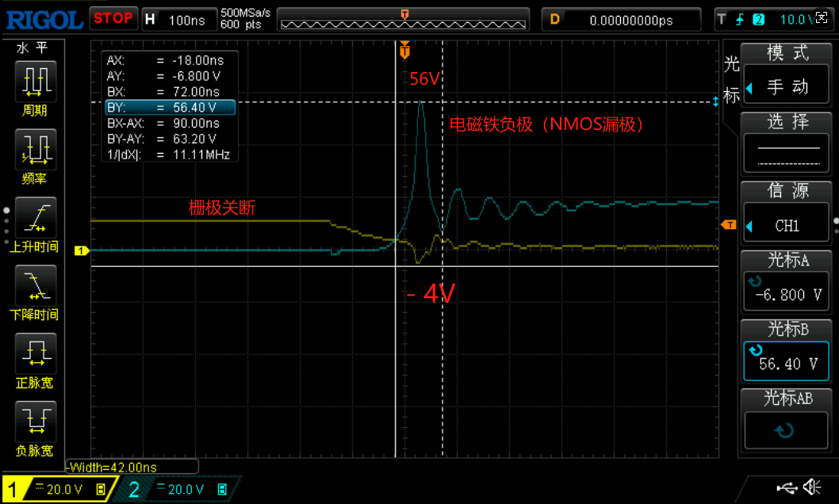Click the 光标 (Cursor) menu title
Image resolution: width=839 pixels, height=504 pixels.
(x=731, y=79)
